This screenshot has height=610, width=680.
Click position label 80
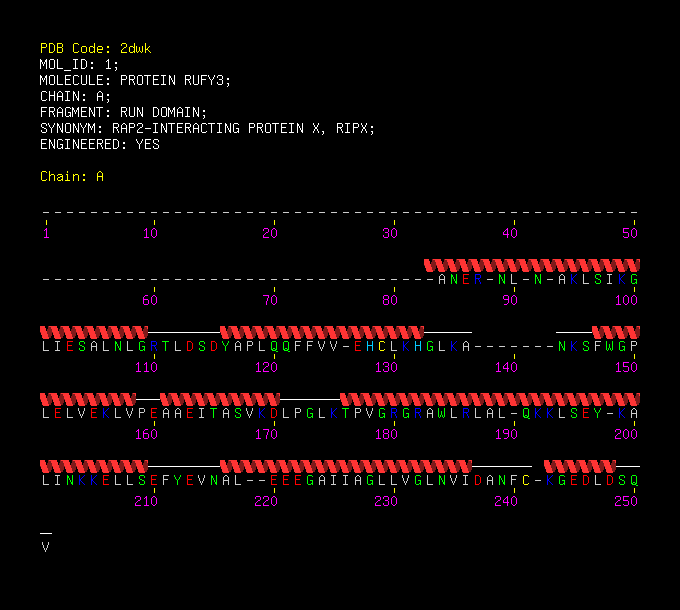click(390, 300)
